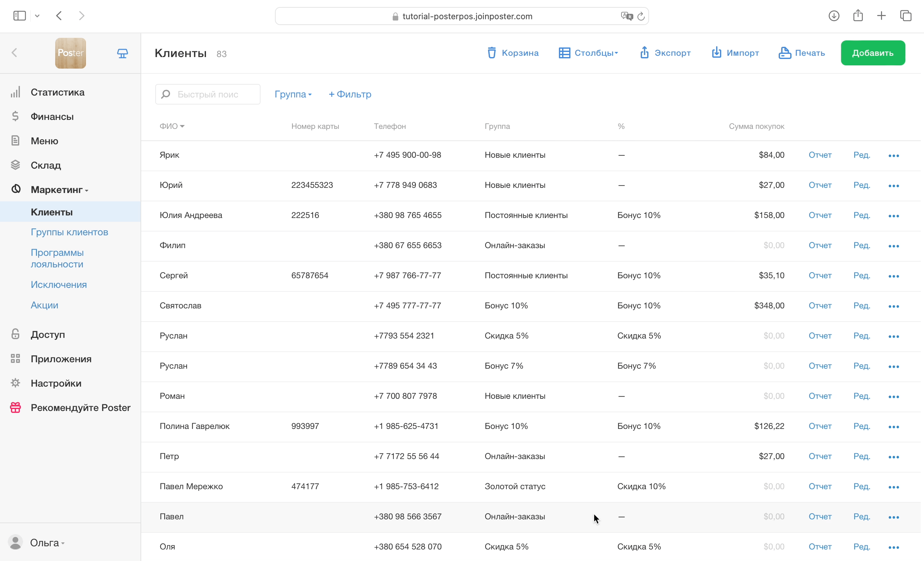Open Программы лояльности in the Marketing menu

(57, 258)
